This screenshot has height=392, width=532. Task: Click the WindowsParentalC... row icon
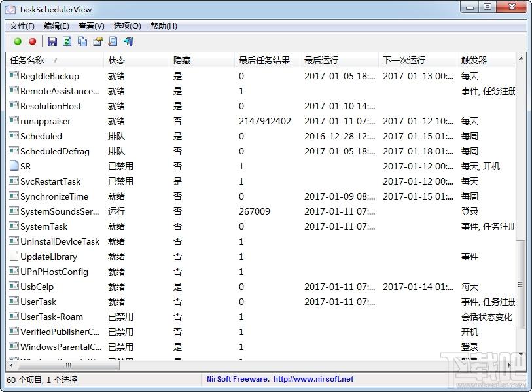click(x=14, y=346)
